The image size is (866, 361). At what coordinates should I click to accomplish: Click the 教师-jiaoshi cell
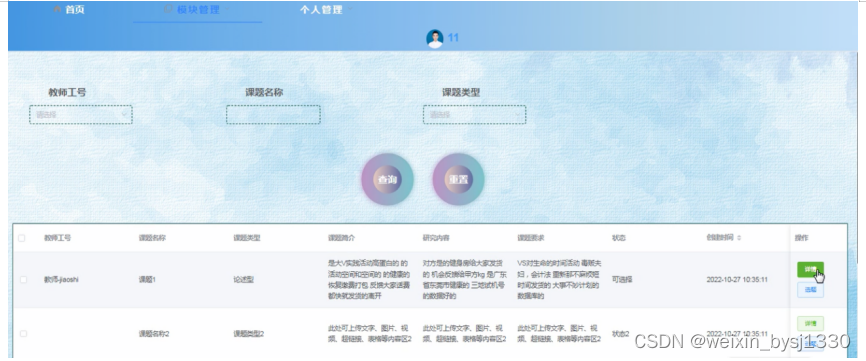click(61, 280)
